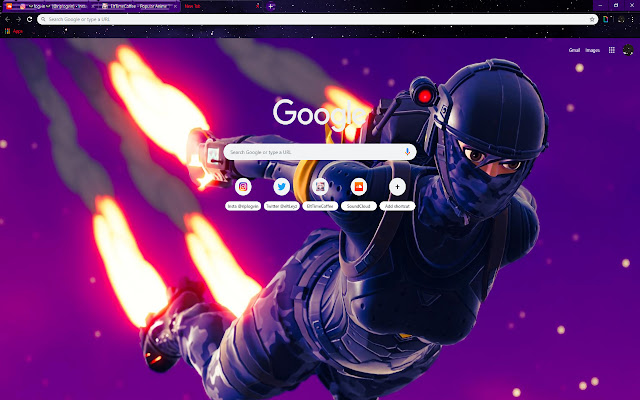Click the Insta shortcut label
The height and width of the screenshot is (400, 640).
243,207
